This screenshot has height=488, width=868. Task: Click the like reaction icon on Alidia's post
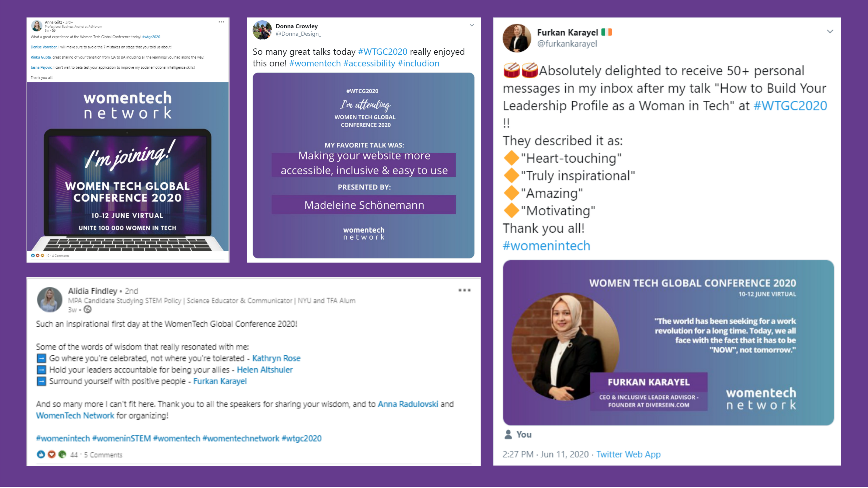pyautogui.click(x=41, y=454)
